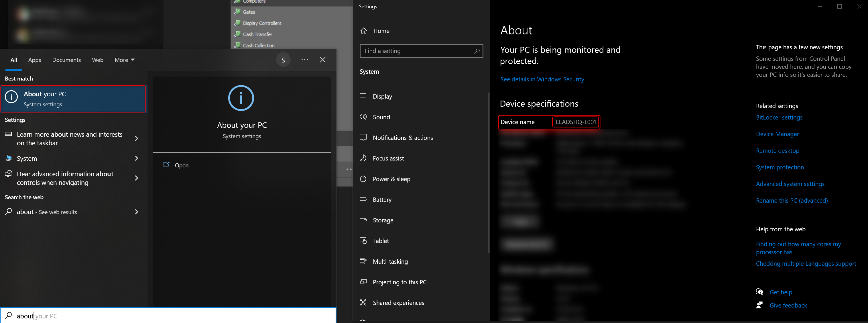Select Tablet in the Settings sidebar
The width and height of the screenshot is (868, 323).
coord(421,241)
